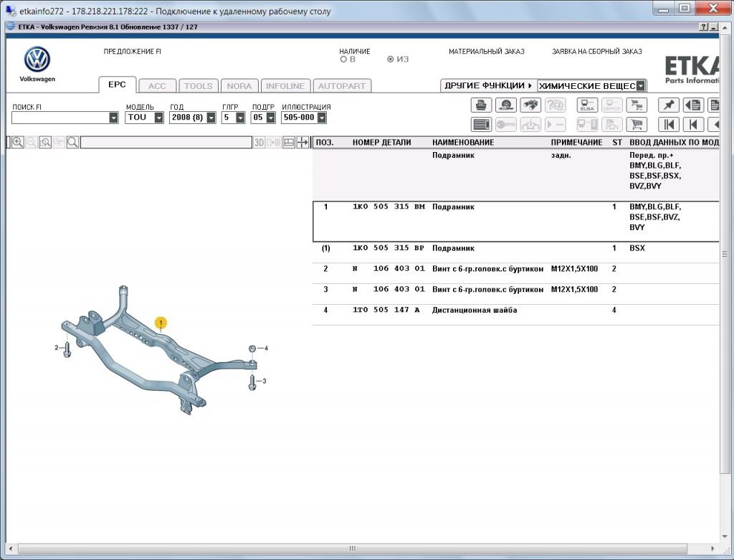Screen dimensions: 734x560
Task: Switch to the NORA tab
Action: click(x=239, y=86)
